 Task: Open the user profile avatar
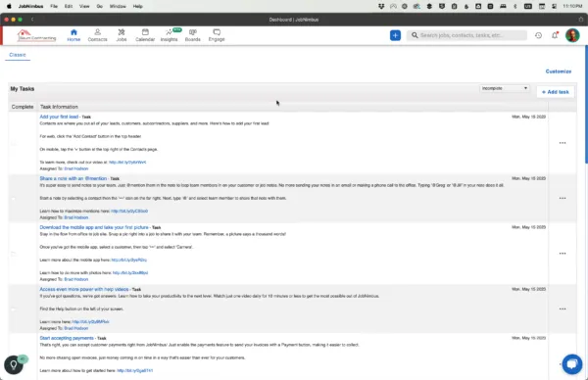(572, 35)
